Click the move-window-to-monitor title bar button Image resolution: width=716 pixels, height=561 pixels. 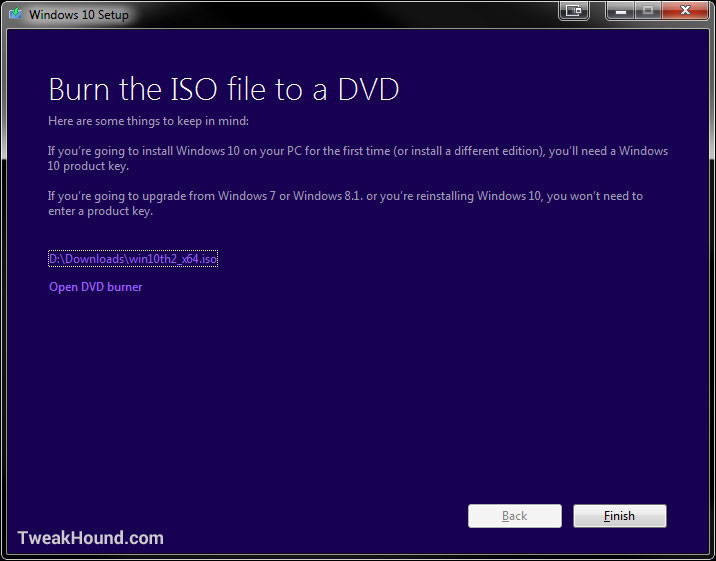point(574,10)
